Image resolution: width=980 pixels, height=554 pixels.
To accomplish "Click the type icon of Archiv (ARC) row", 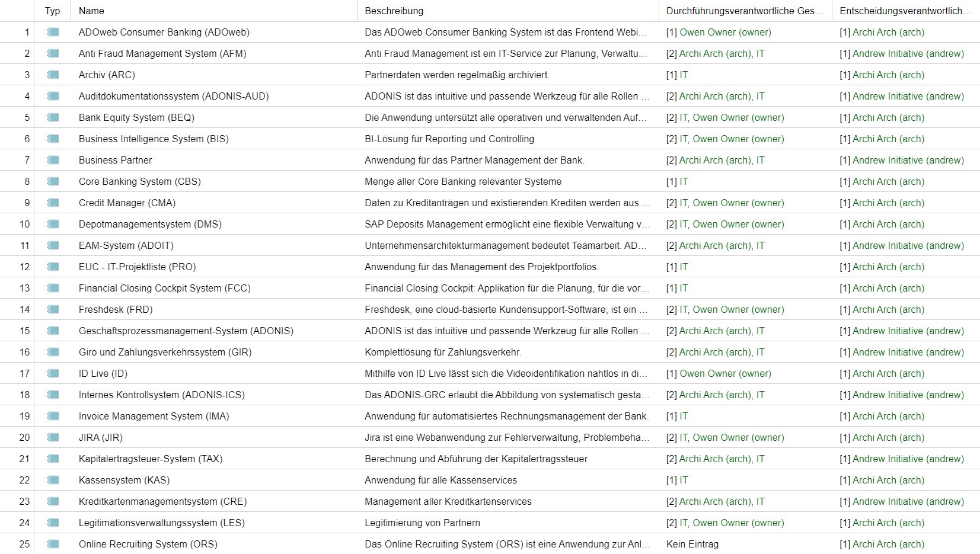I will 53,75.
